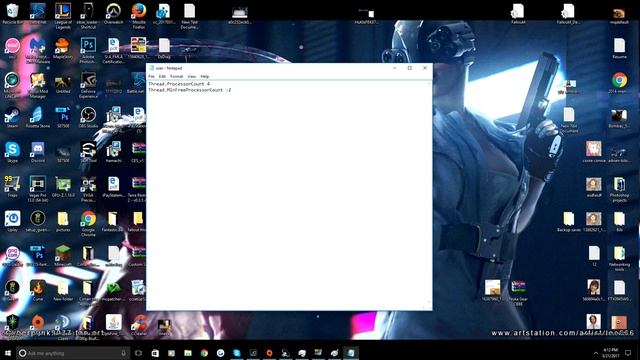The height and width of the screenshot is (360, 640).
Task: Open the Help menu in Notepad
Action: 204,76
